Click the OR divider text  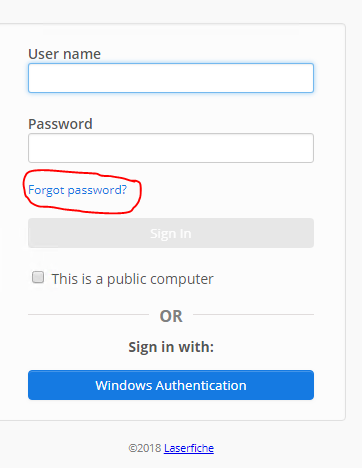coord(171,316)
